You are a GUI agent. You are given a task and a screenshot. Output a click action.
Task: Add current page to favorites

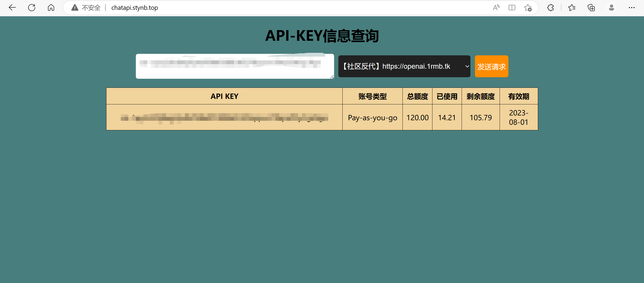coord(528,8)
